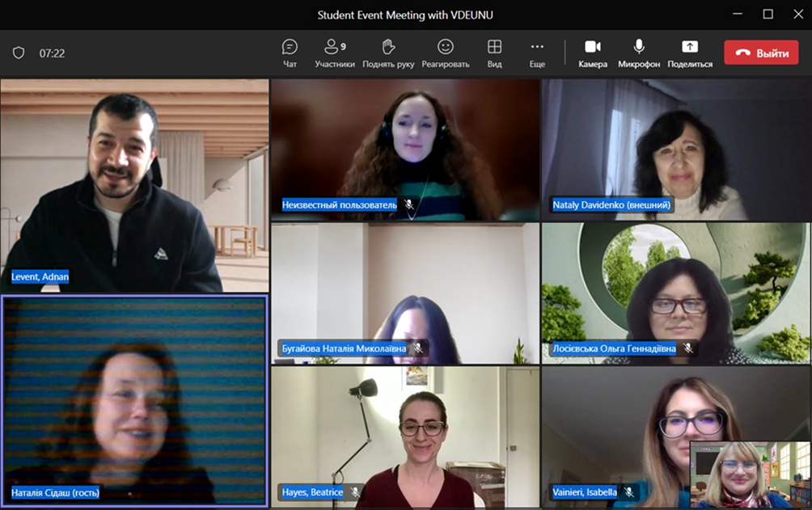Click muted mic icon beside Vainieri, Isabella
Screen dimensions: 812x510
(x=628, y=492)
